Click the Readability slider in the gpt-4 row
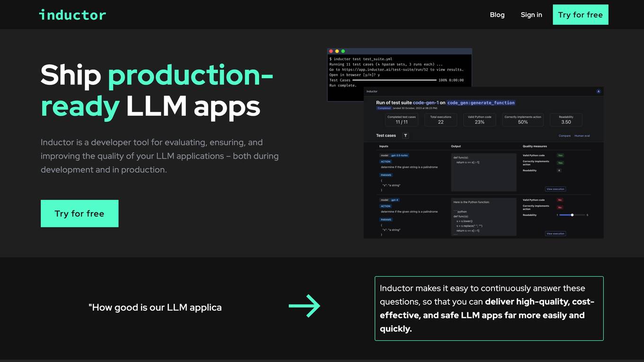This screenshot has height=362, width=644. point(572,215)
